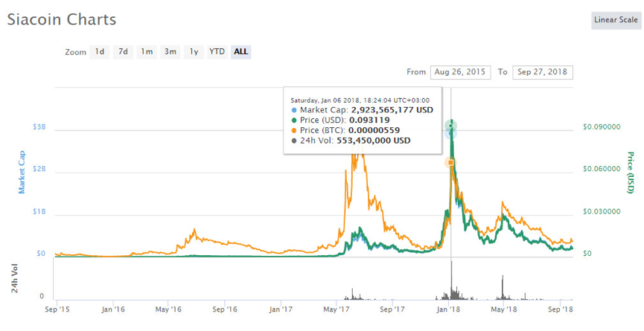644x331 pixels.
Task: Click the orange BTC price square marker
Action: coord(450,163)
